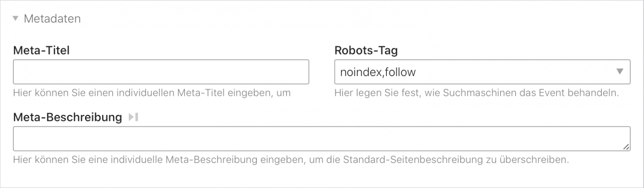Open the Robots-Tag select box
This screenshot has height=188, width=644.
[482, 72]
